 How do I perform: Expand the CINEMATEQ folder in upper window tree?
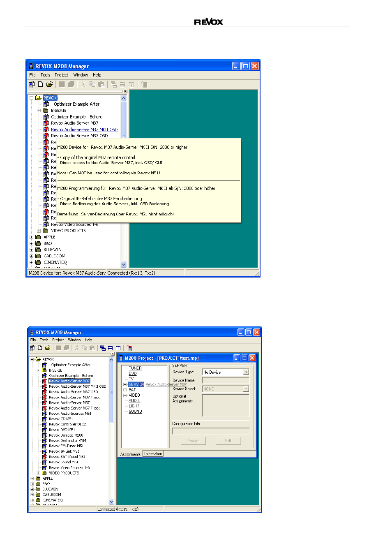pyautogui.click(x=31, y=262)
